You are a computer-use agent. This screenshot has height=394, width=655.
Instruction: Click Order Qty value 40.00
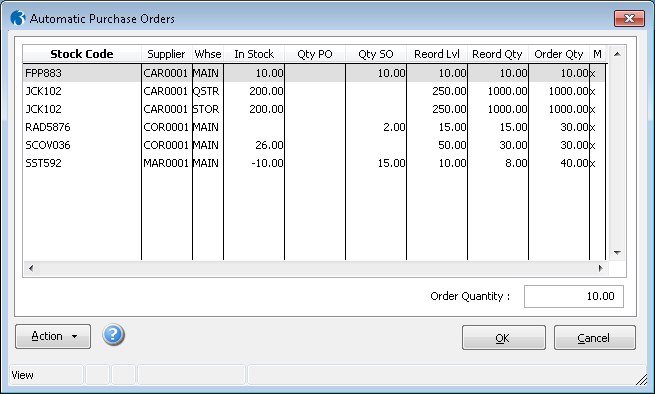tap(574, 163)
